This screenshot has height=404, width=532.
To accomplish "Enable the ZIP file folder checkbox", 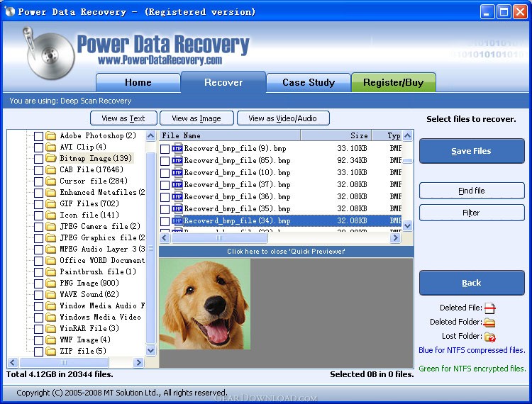I will pos(38,352).
